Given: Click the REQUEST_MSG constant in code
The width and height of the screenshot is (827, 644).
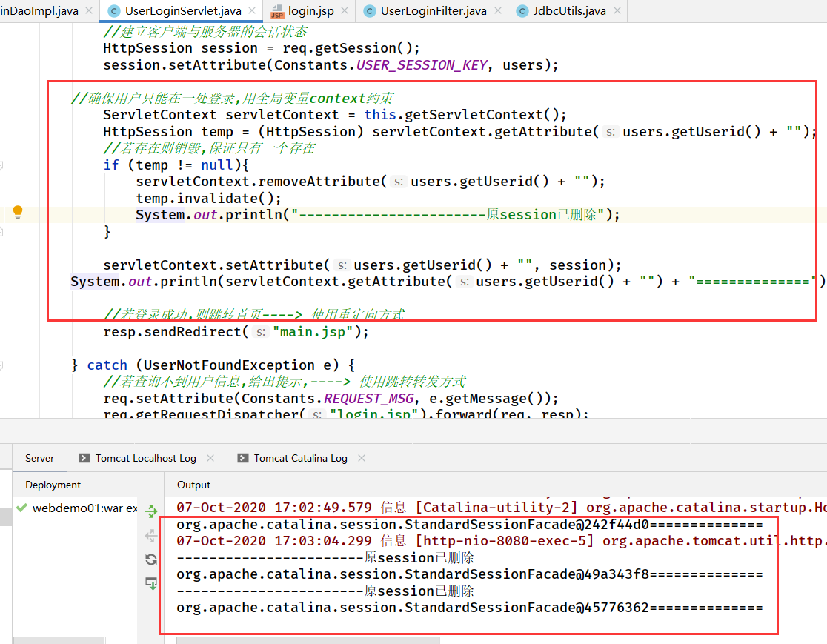Looking at the screenshot, I should (x=369, y=398).
